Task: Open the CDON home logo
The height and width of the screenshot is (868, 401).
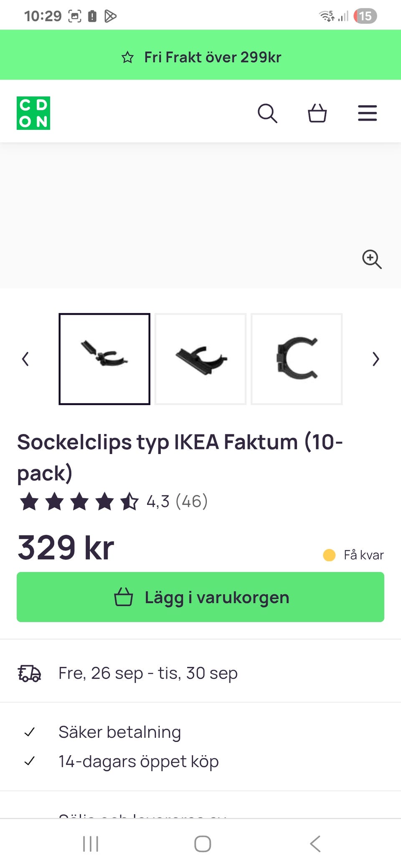Action: click(x=33, y=113)
